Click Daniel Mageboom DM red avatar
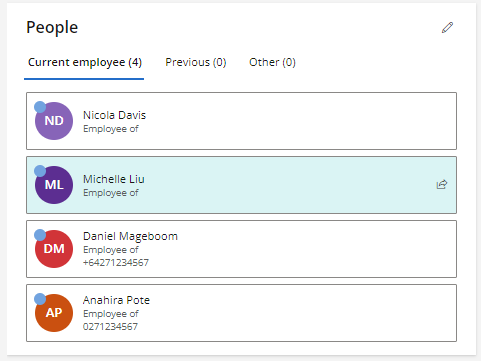This screenshot has height=361, width=481. (x=54, y=249)
